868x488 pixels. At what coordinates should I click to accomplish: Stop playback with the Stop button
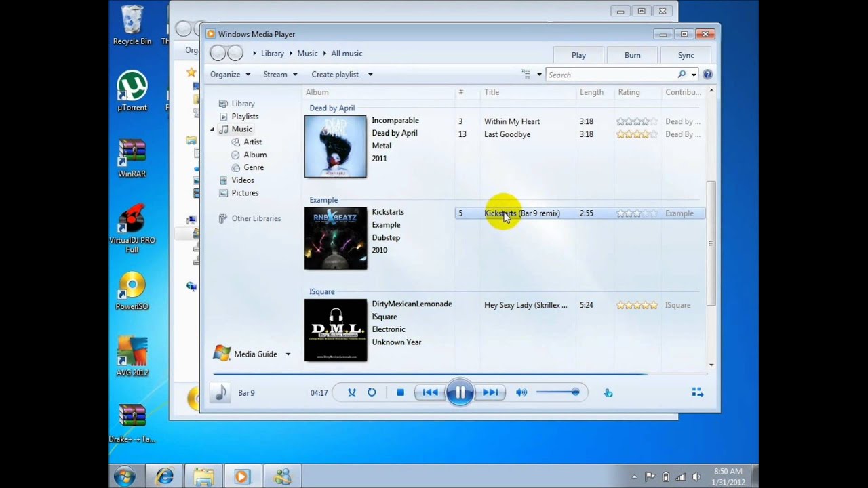(400, 392)
